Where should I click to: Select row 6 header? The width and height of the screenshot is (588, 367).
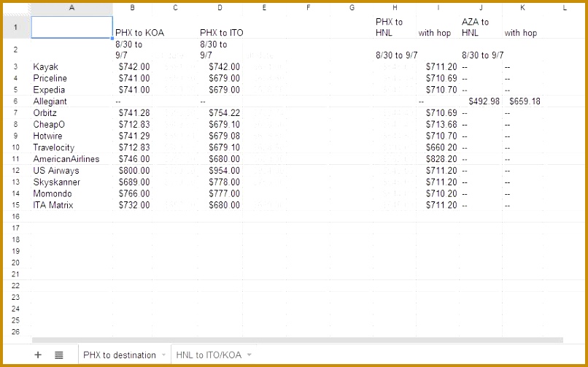click(x=15, y=101)
